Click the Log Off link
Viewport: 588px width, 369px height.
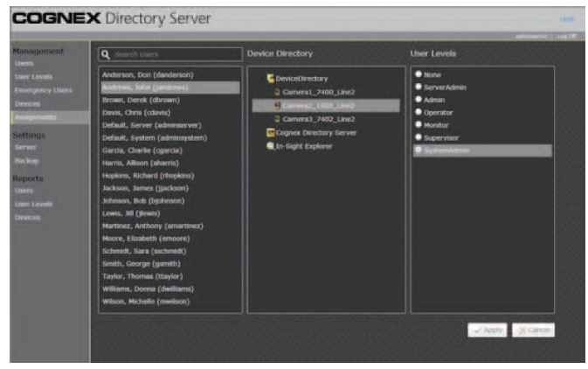coord(566,36)
